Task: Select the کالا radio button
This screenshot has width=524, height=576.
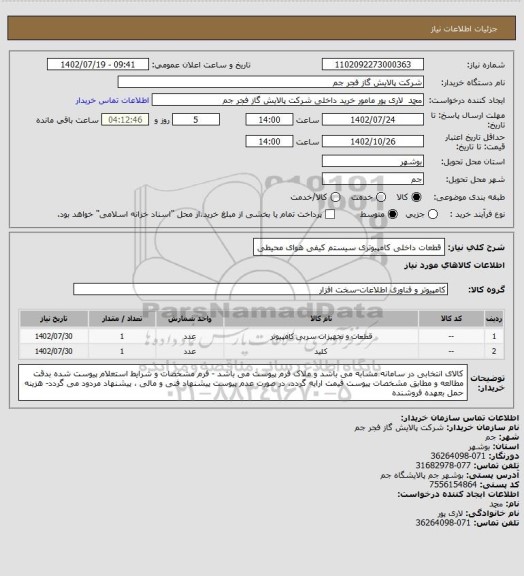Action: coord(416,197)
